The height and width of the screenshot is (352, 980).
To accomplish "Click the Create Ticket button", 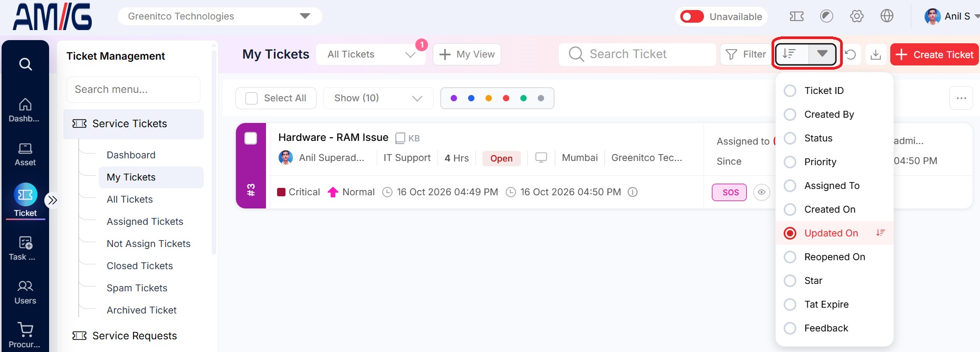I will click(x=934, y=54).
